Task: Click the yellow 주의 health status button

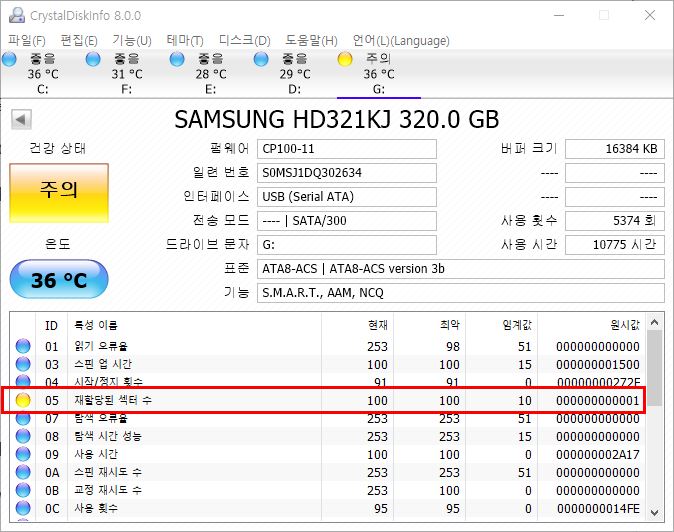Action: [x=59, y=193]
